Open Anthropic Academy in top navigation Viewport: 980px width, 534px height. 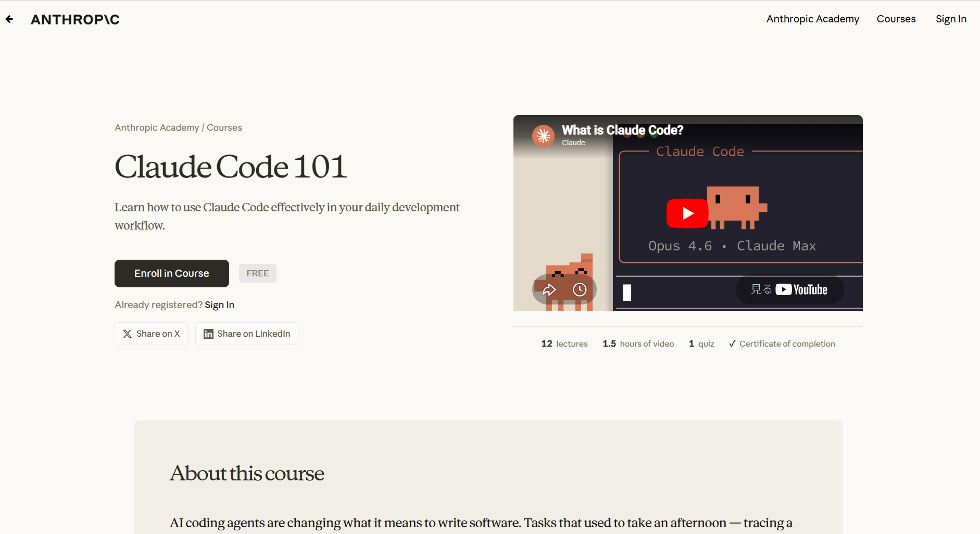point(812,19)
